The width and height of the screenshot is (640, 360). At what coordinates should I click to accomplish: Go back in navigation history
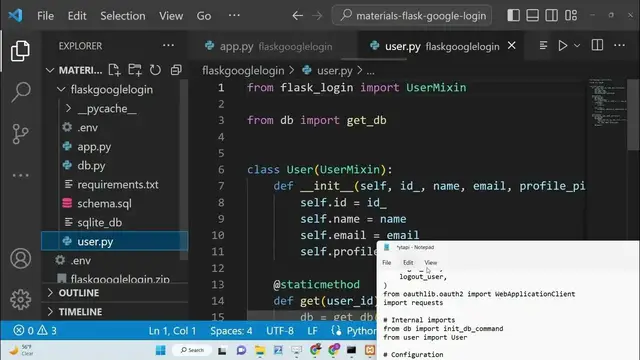coord(298,16)
